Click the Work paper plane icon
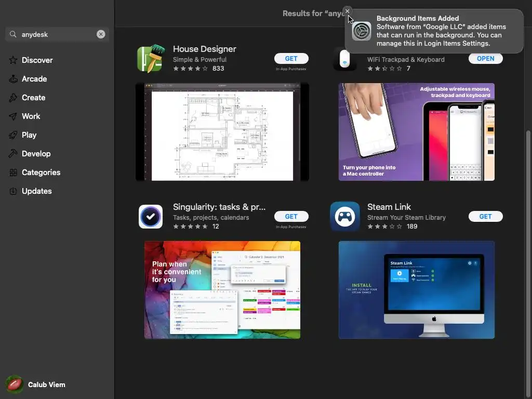This screenshot has width=532, height=399. click(13, 116)
